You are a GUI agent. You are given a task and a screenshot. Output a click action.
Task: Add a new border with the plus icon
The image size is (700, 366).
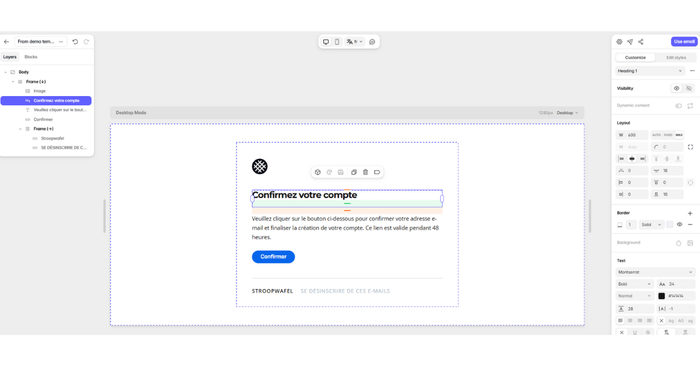pyautogui.click(x=690, y=213)
